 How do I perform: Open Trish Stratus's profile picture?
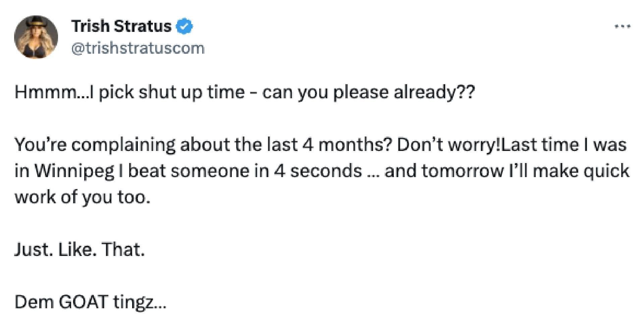(x=36, y=37)
